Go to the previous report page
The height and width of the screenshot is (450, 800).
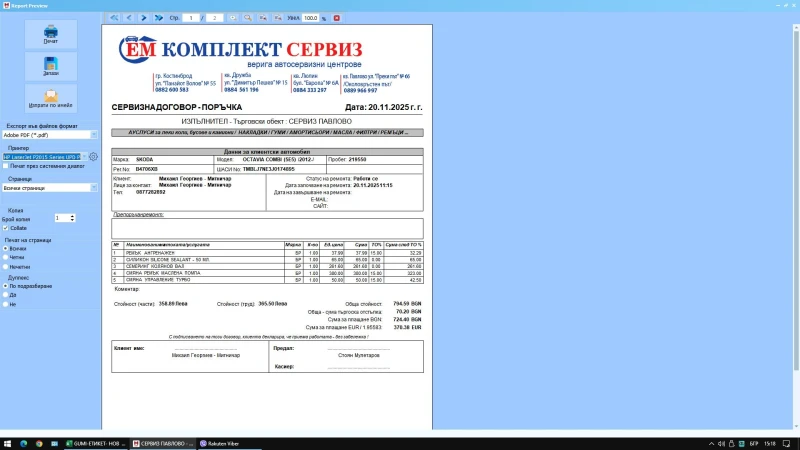[x=129, y=18]
